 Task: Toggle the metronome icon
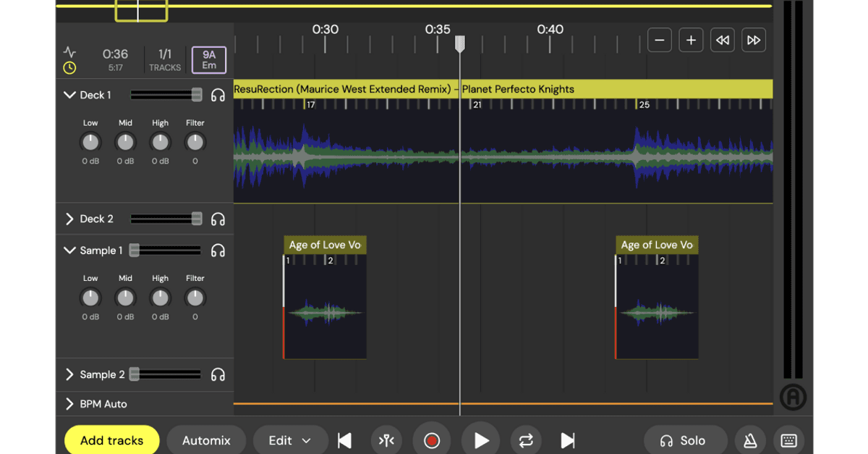click(750, 440)
